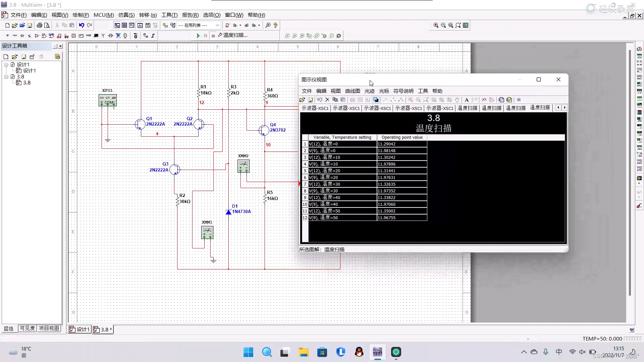The width and height of the screenshot is (644, 362).
Task: Click Zoom In magnifier in top-right toolbar
Action: pos(436,25)
